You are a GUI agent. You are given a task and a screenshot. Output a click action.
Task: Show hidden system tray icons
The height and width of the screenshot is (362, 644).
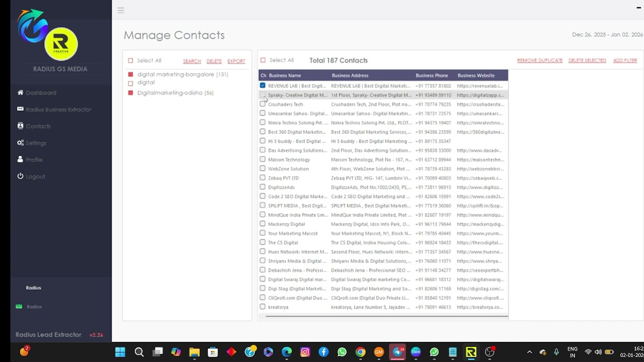529,352
